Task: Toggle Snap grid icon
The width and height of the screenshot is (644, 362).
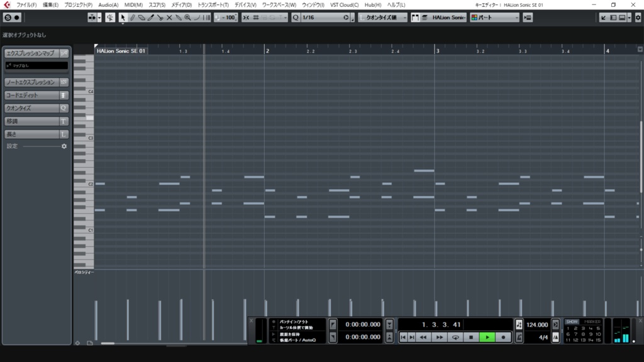Action: 256,18
